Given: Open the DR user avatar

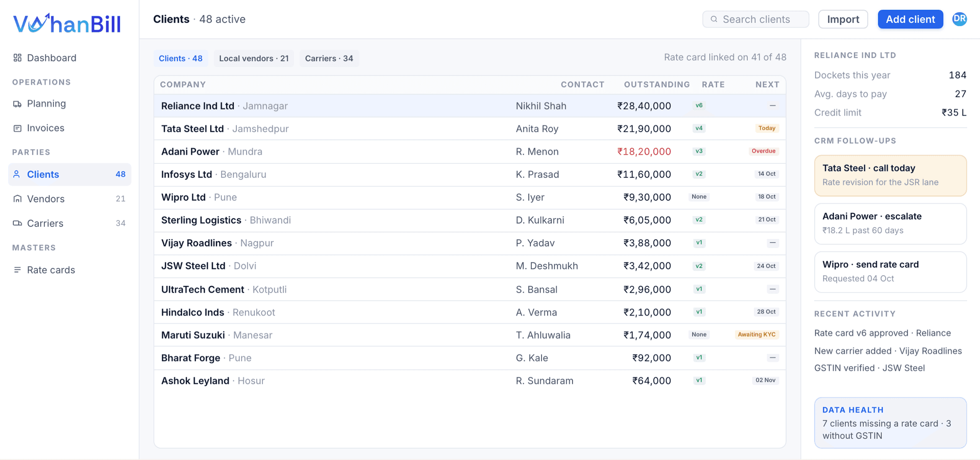Looking at the screenshot, I should pos(960,19).
